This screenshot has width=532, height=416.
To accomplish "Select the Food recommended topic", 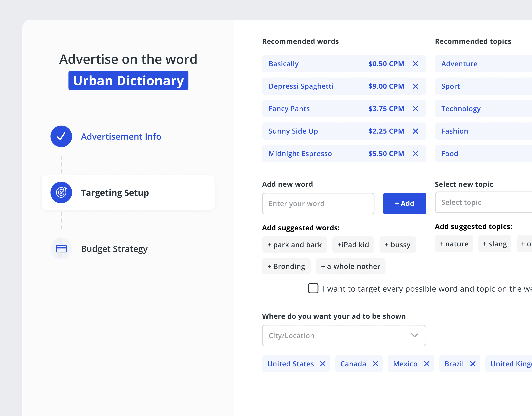I will click(x=483, y=154).
